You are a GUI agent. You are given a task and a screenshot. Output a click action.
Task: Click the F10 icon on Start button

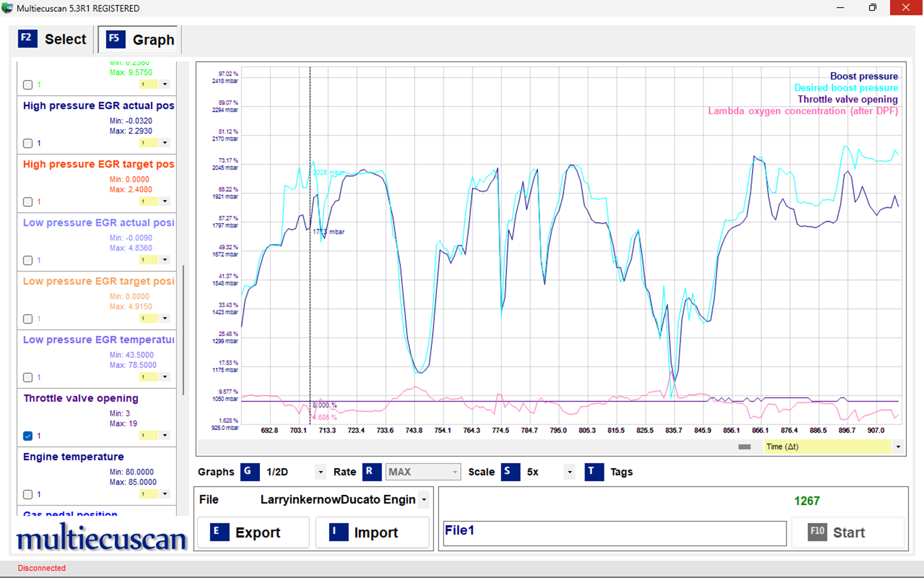(x=817, y=532)
